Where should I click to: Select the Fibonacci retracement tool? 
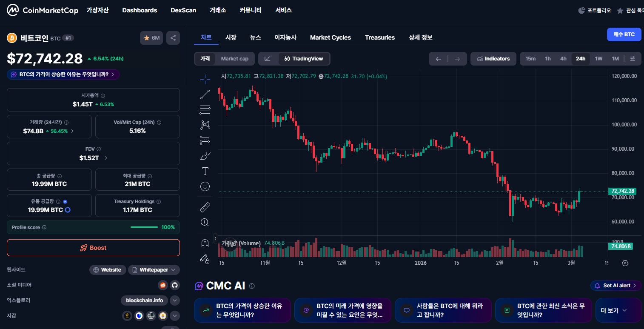(x=205, y=110)
